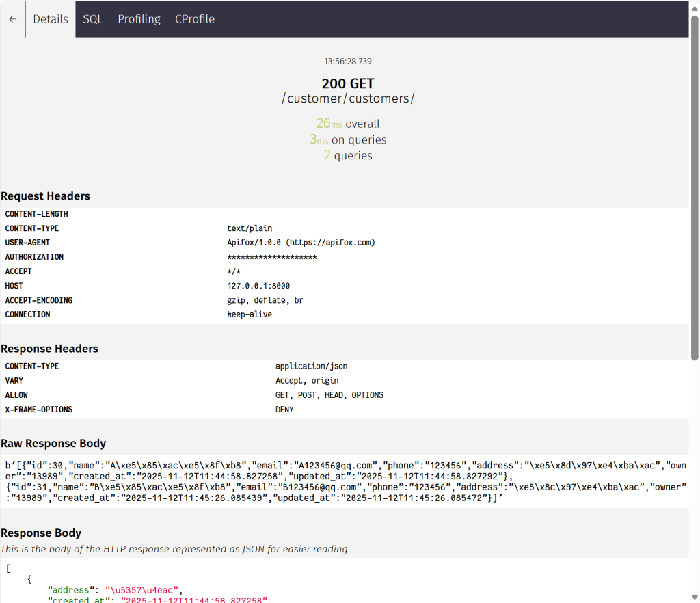The image size is (700, 603).
Task: Switch to the Details tab
Action: 51,19
